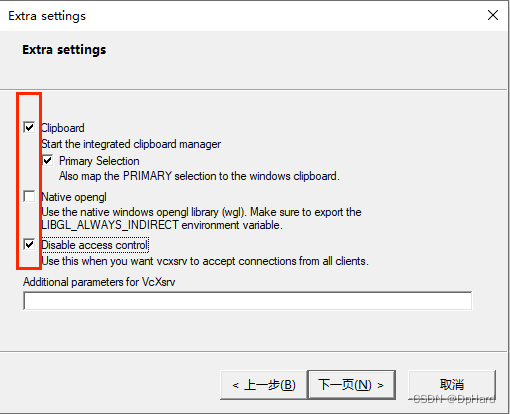Uncheck the Disable access control checkbox

[x=29, y=244]
